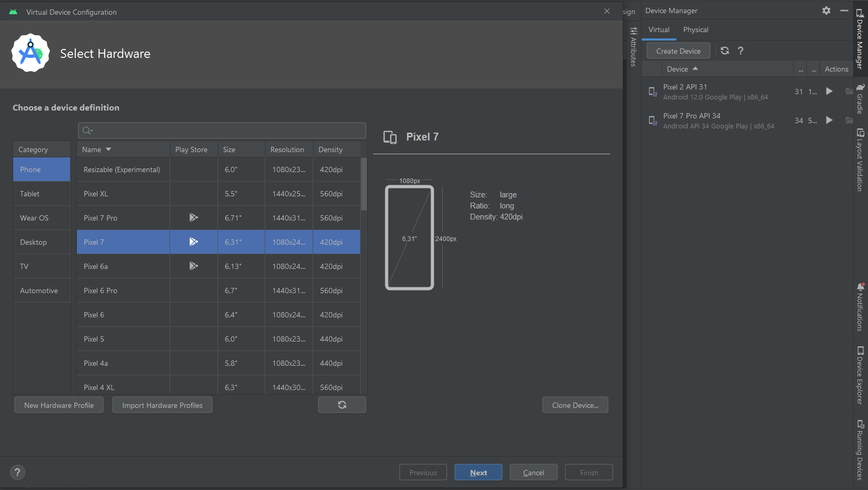The height and width of the screenshot is (490, 868).
Task: Launch Pixel 2 API 31 emulator
Action: [x=829, y=91]
